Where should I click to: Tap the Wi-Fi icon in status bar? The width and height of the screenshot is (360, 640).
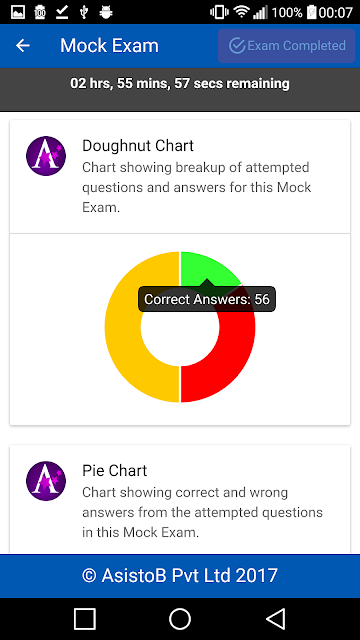(242, 12)
